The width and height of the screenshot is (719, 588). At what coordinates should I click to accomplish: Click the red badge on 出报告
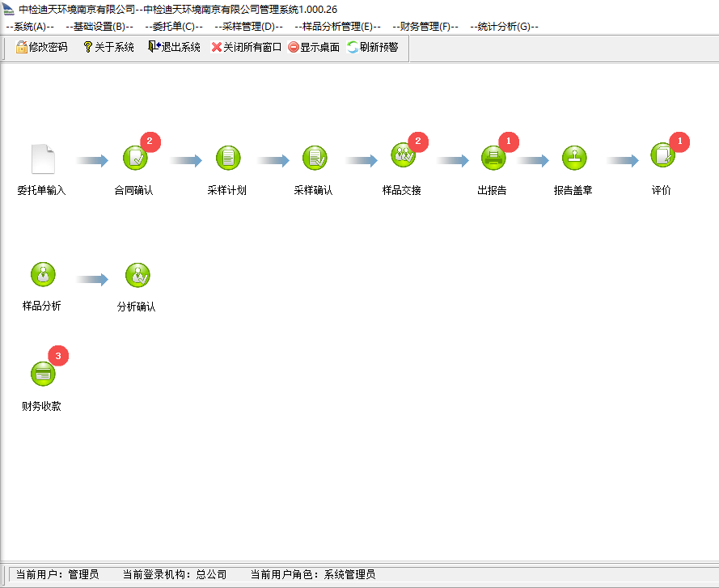coord(509,142)
